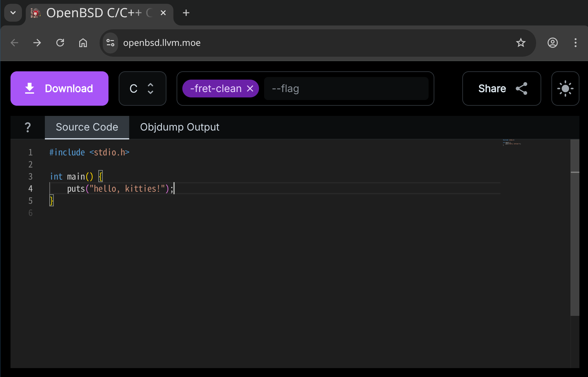Remove the -fret-clean flag chip
The height and width of the screenshot is (377, 588).
pyautogui.click(x=250, y=89)
